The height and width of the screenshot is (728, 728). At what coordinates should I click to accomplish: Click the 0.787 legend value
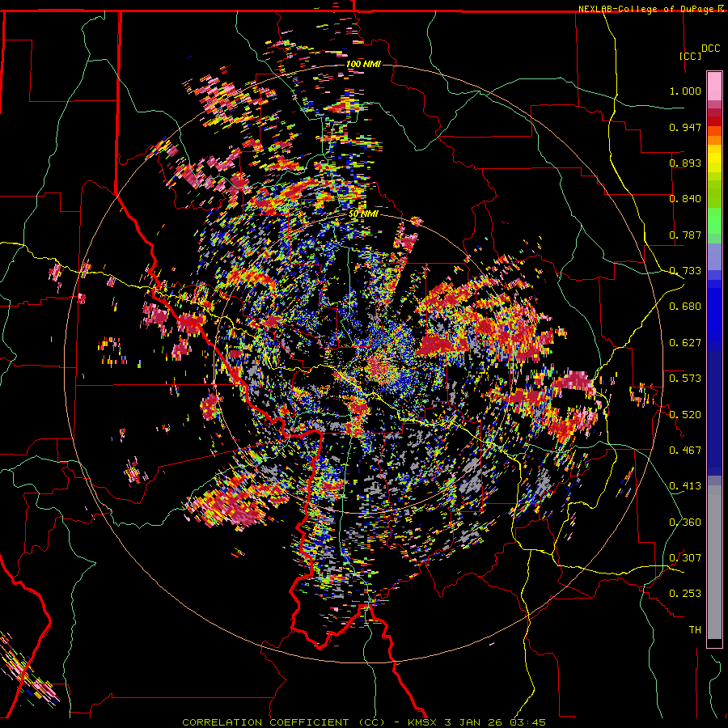point(685,235)
